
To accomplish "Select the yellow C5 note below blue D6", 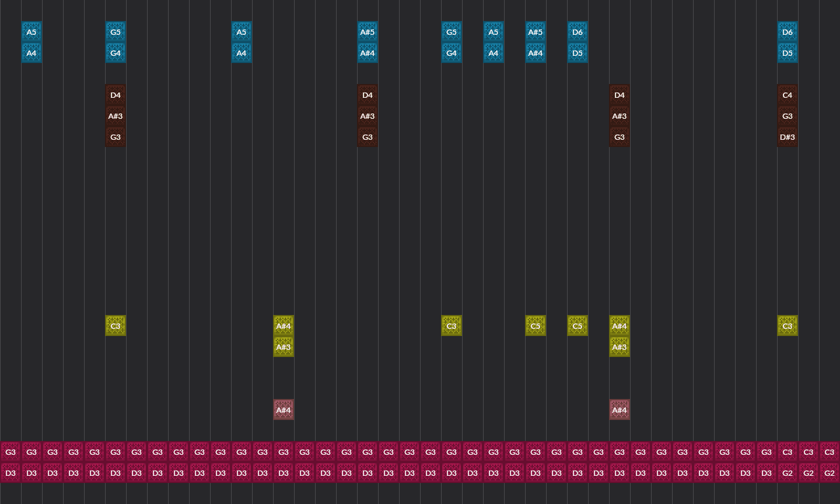I will click(x=577, y=326).
